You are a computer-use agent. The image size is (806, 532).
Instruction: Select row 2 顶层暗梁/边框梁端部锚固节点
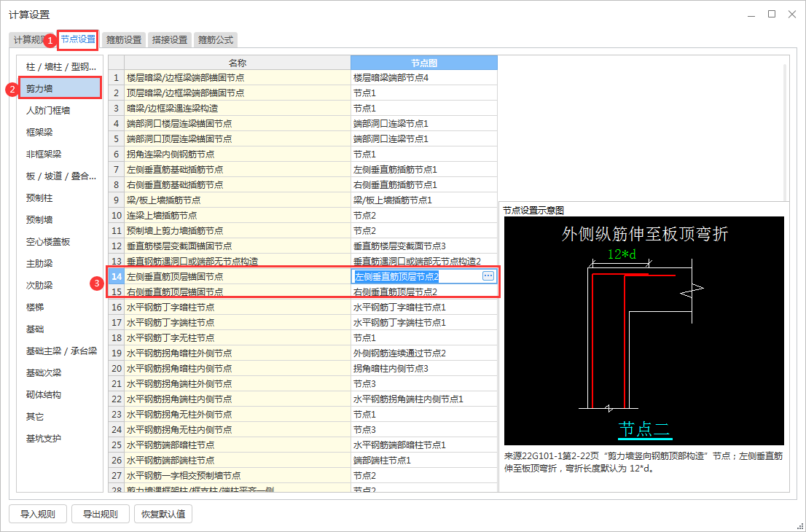tap(238, 93)
